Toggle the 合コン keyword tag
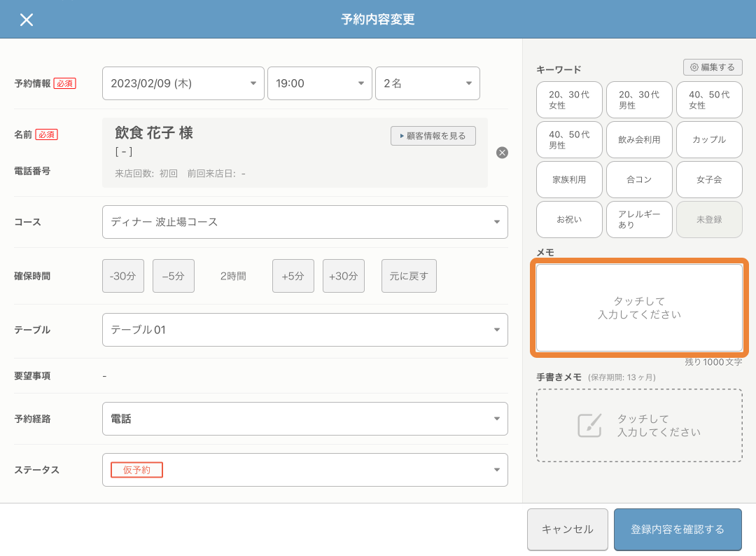 coord(638,179)
